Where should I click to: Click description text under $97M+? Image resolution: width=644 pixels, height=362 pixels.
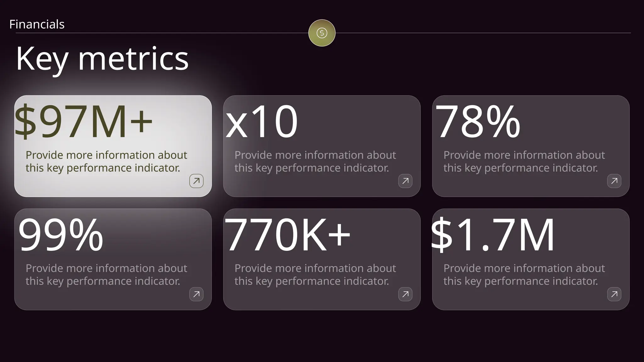[x=106, y=162]
